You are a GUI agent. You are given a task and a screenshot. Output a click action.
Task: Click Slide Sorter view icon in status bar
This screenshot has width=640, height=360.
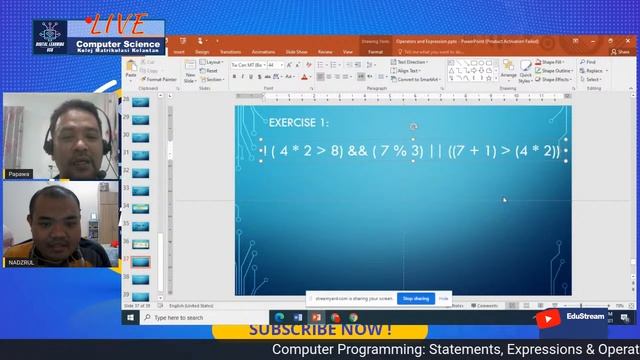coord(527,306)
